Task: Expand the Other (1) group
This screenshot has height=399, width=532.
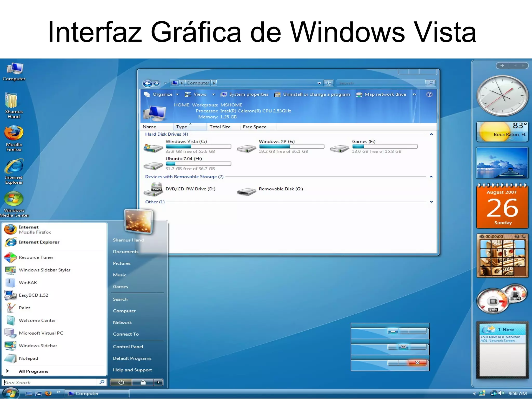Action: click(431, 202)
